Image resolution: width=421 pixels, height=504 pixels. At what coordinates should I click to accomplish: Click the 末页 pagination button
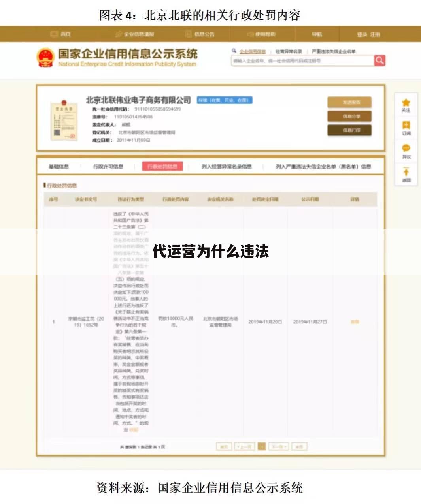pyautogui.click(x=299, y=447)
